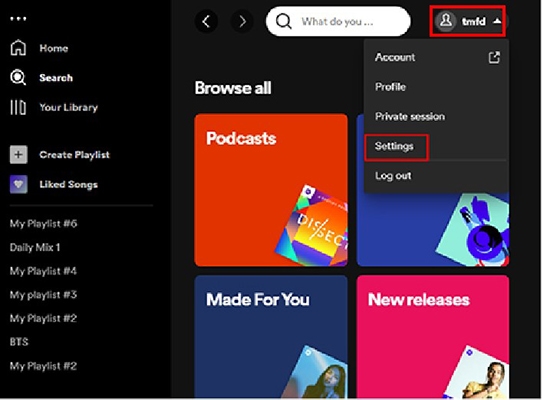The height and width of the screenshot is (400, 542).
Task: Start a Private session
Action: coord(436,117)
